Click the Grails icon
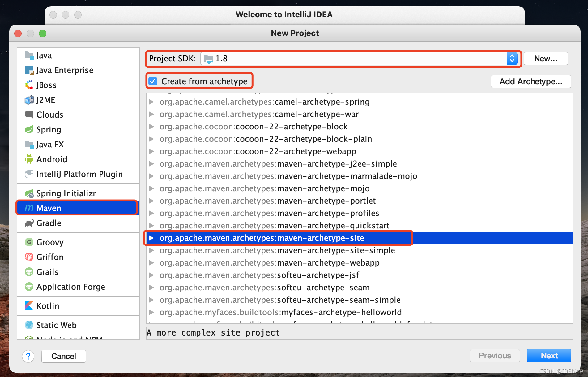Screen dimensions: 588x377 point(29,272)
